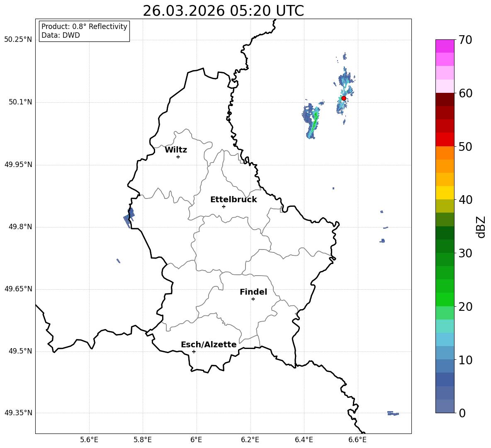Click the magenta 70 dBZ colorbar segment

pyautogui.click(x=445, y=46)
